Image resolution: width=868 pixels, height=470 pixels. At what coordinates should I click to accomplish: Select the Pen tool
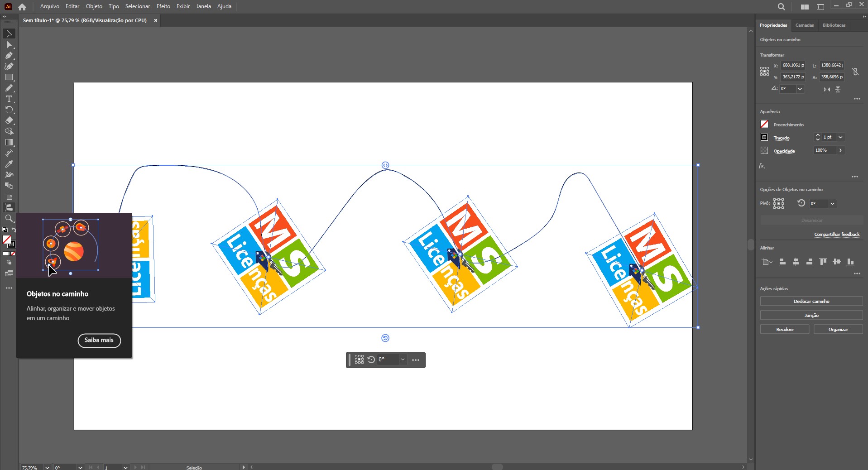pos(9,56)
